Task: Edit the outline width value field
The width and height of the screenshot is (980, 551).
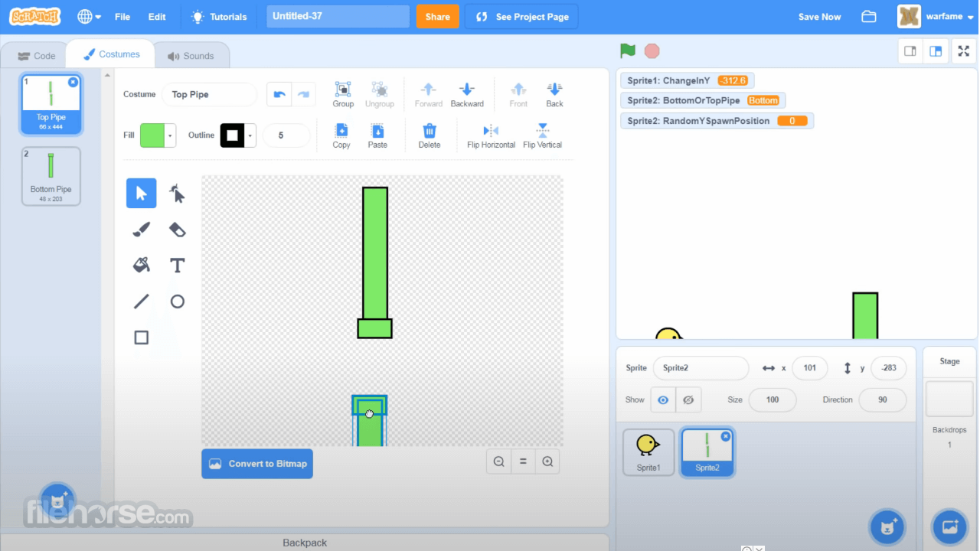Action: (286, 135)
